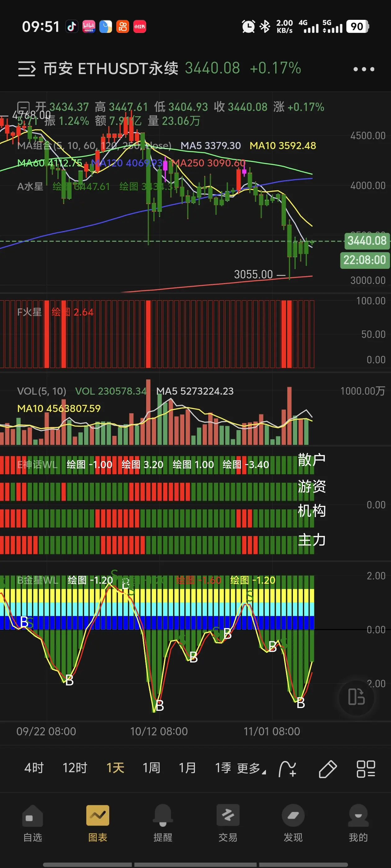
Task: Go to the 自选 watchlist tab
Action: tap(32, 823)
